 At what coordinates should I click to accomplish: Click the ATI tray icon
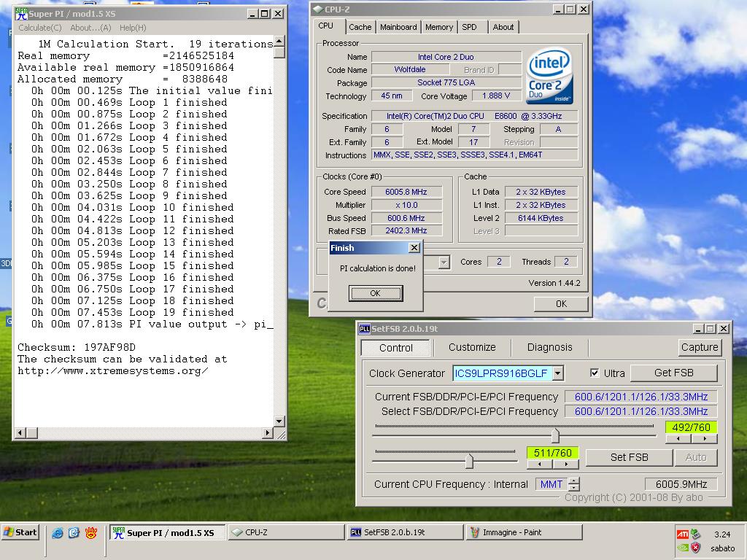682,534
